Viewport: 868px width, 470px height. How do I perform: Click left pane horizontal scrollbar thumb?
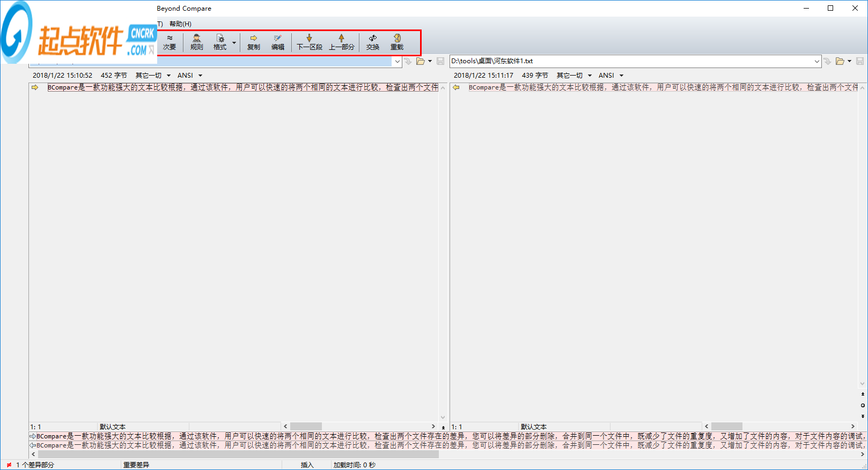[306, 427]
